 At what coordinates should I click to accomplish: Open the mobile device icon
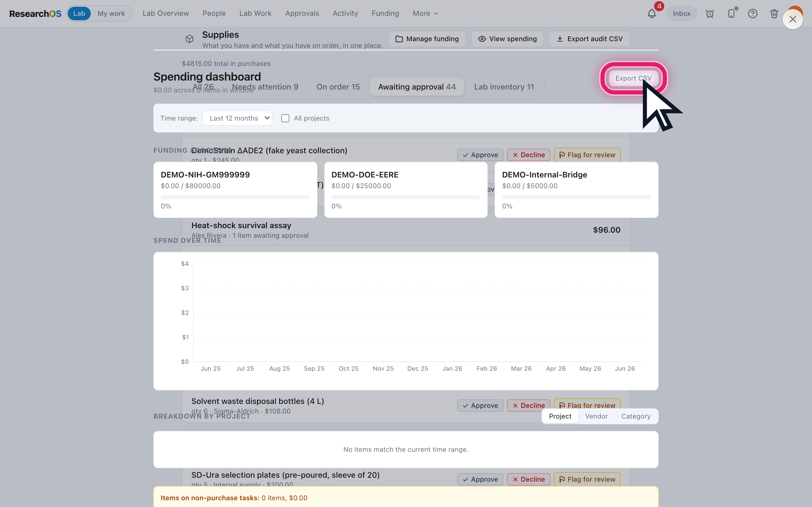click(731, 14)
